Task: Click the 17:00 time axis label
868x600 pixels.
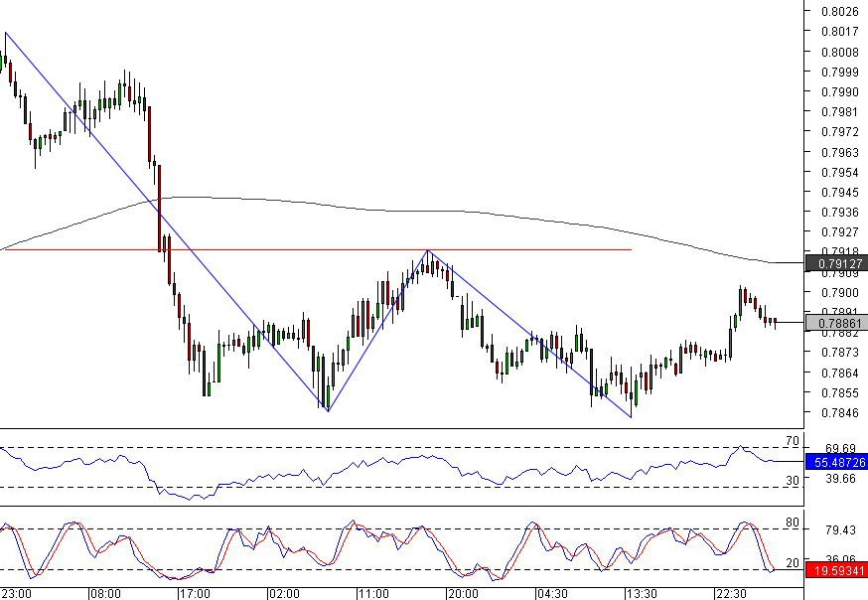Action: point(195,594)
